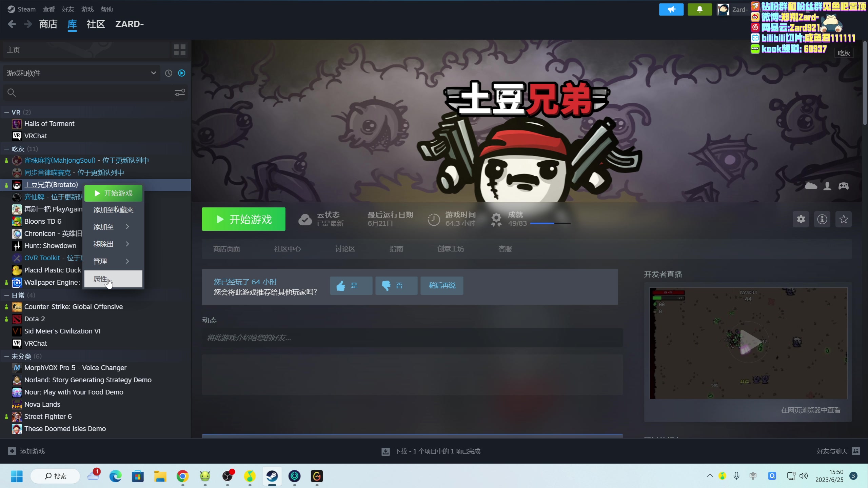
Task: Click 在网页浏览器中查看 link
Action: 810,410
